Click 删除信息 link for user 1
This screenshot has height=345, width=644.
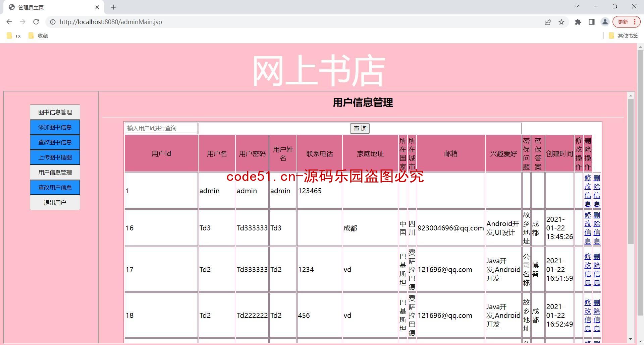(x=597, y=191)
